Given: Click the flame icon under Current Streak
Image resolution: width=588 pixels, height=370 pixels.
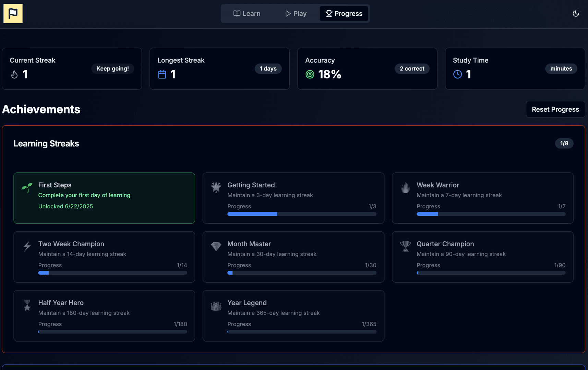Looking at the screenshot, I should pyautogui.click(x=14, y=74).
